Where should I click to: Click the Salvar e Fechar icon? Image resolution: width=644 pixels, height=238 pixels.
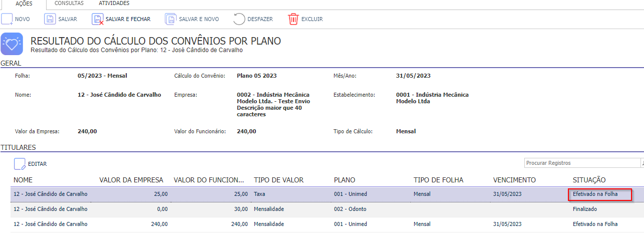click(x=98, y=19)
